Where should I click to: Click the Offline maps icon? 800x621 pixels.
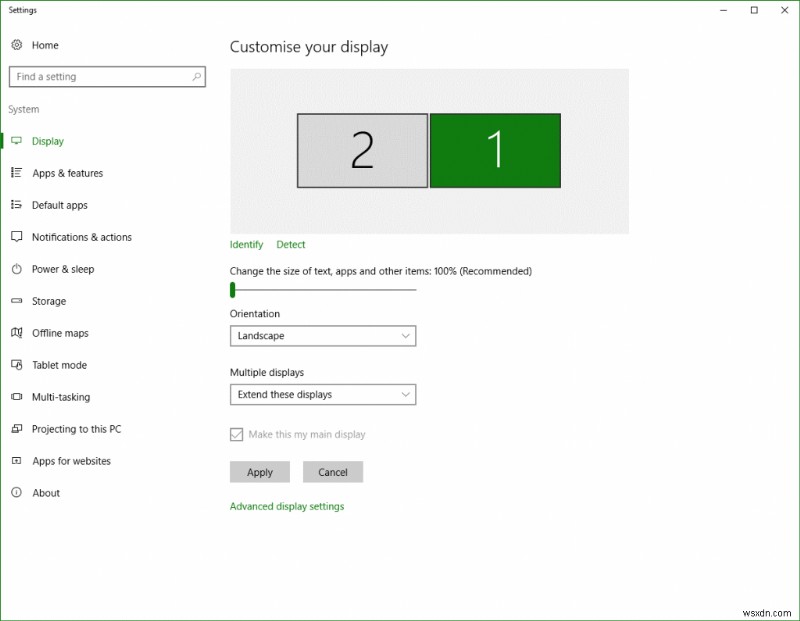(x=17, y=333)
